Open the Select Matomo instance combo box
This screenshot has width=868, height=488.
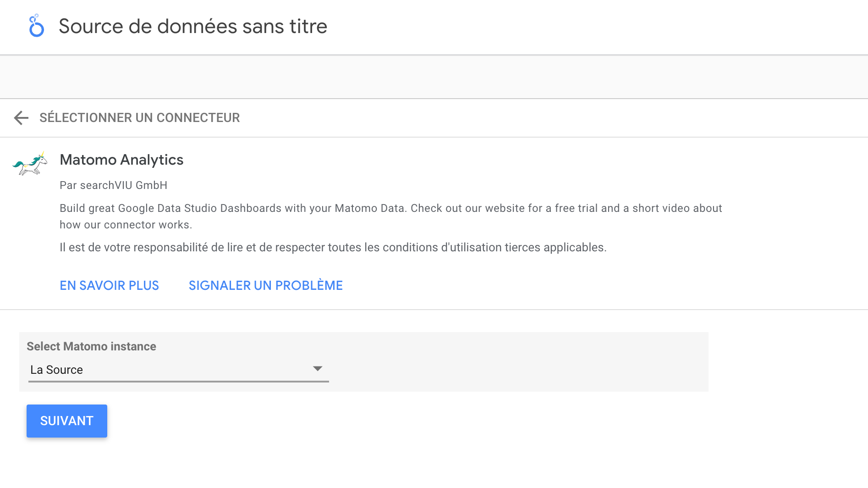click(178, 370)
